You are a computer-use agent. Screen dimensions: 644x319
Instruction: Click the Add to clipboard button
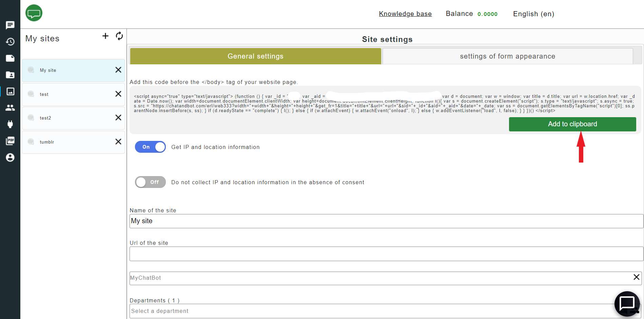point(572,124)
